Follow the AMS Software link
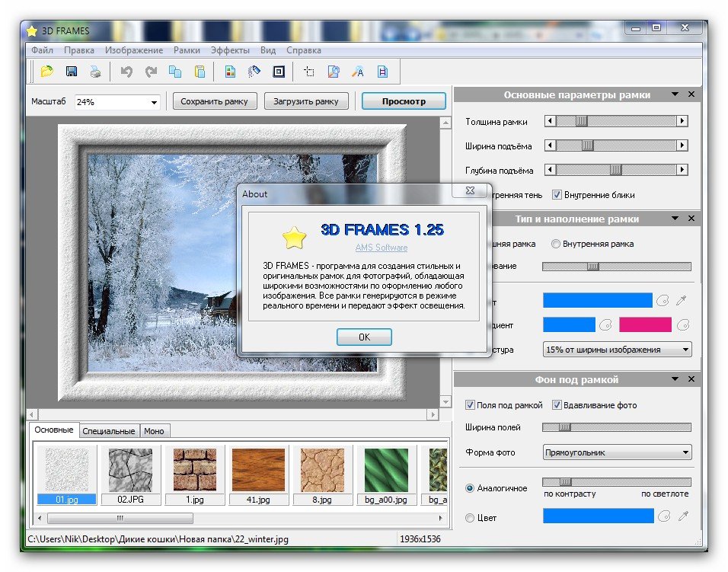728x572 pixels. pos(381,248)
